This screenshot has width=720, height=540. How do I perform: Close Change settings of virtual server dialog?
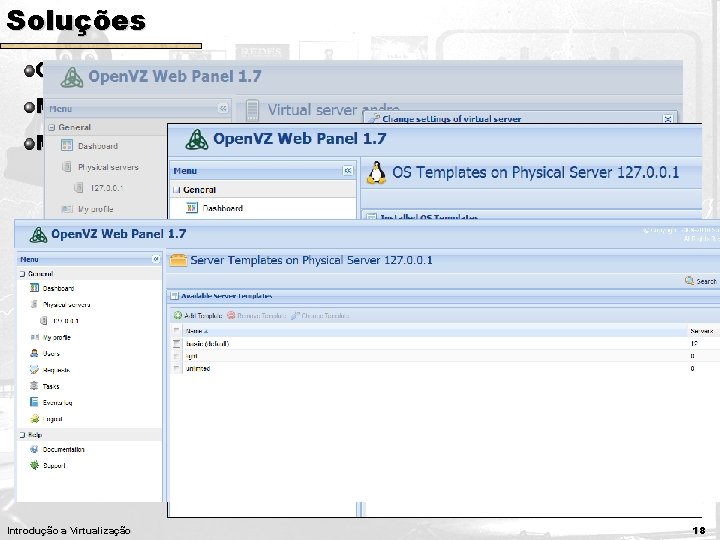point(668,118)
